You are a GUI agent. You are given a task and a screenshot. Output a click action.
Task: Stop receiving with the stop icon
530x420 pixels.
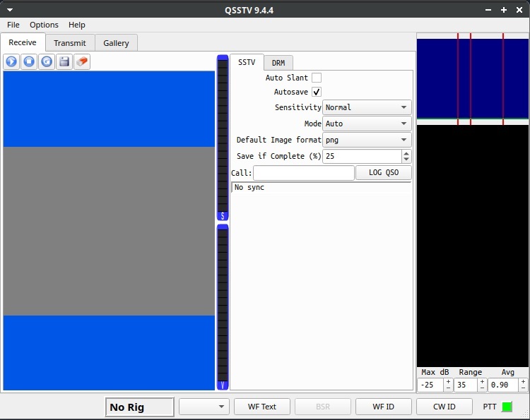point(29,62)
